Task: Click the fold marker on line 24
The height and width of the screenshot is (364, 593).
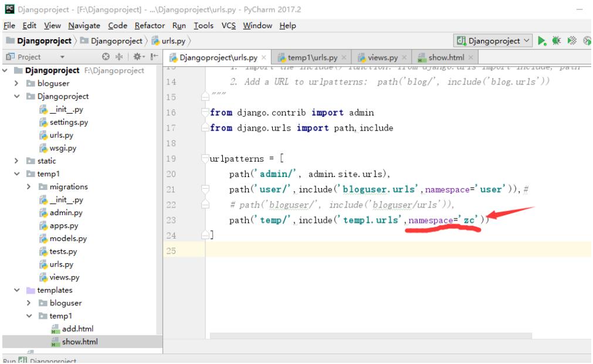Action: (205, 235)
